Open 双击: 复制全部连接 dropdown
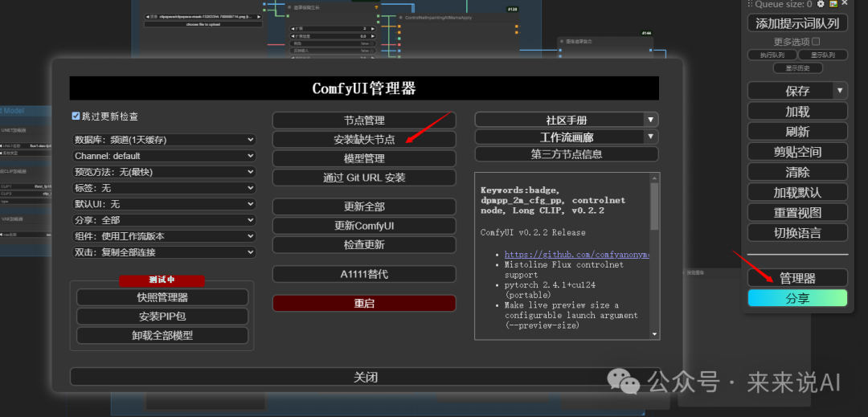The image size is (868, 417). point(165,252)
